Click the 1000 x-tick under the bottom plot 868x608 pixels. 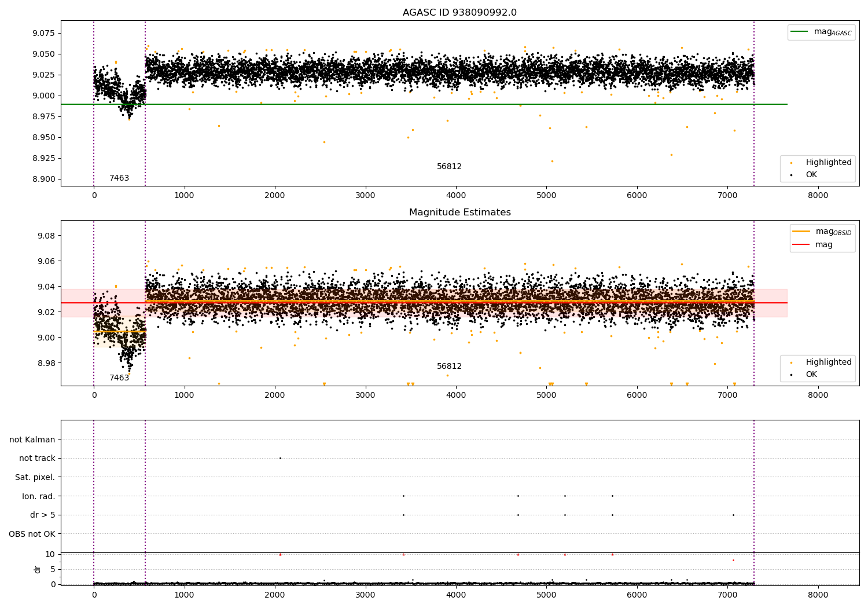click(x=185, y=595)
